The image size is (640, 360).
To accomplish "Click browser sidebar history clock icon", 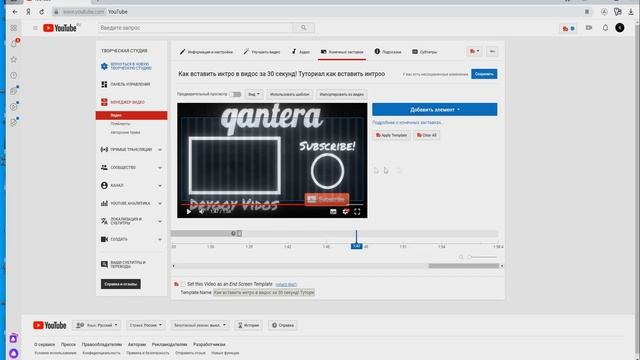I will point(13,76).
